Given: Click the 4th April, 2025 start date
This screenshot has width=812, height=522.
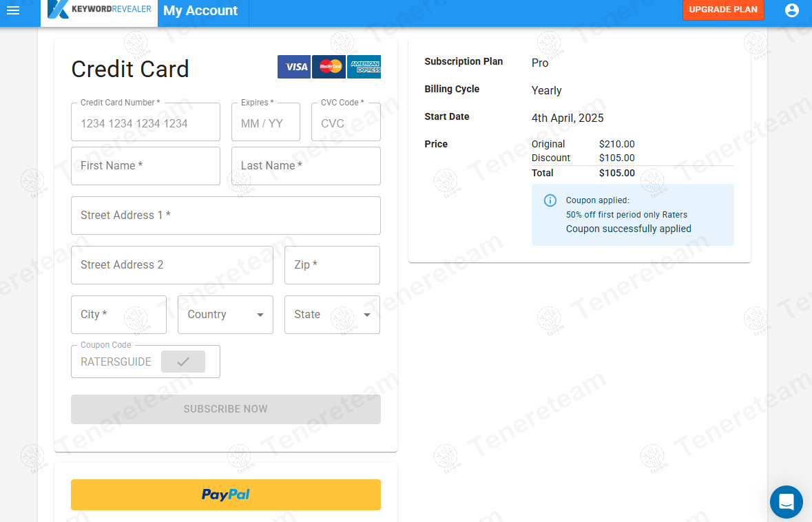Looking at the screenshot, I should (x=568, y=118).
